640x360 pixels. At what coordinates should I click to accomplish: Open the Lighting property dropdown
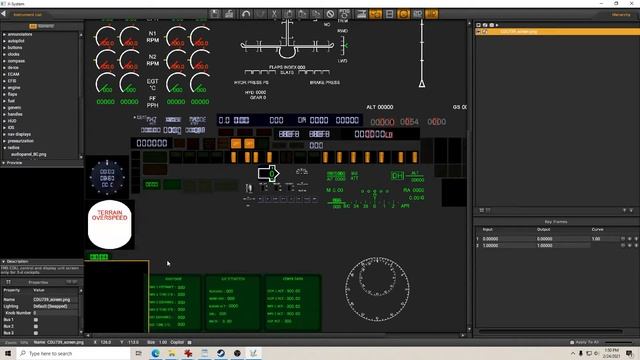coord(55,306)
